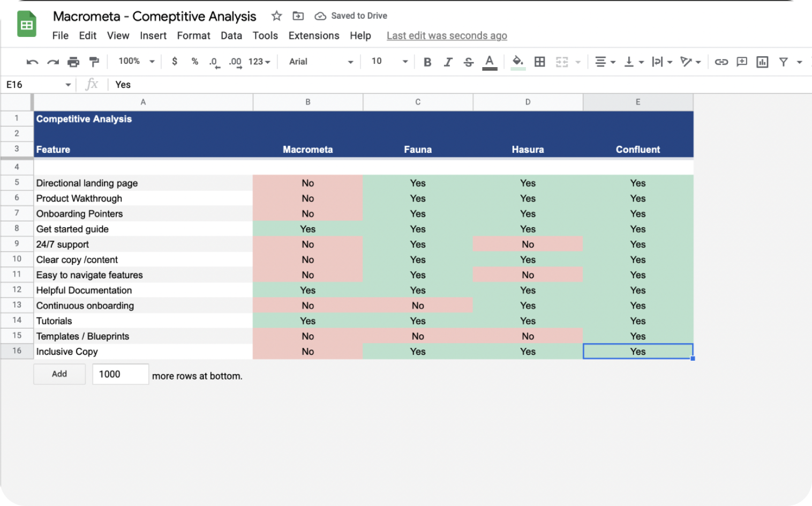Image resolution: width=812 pixels, height=506 pixels.
Task: Select the Paint format roller icon
Action: (94, 62)
